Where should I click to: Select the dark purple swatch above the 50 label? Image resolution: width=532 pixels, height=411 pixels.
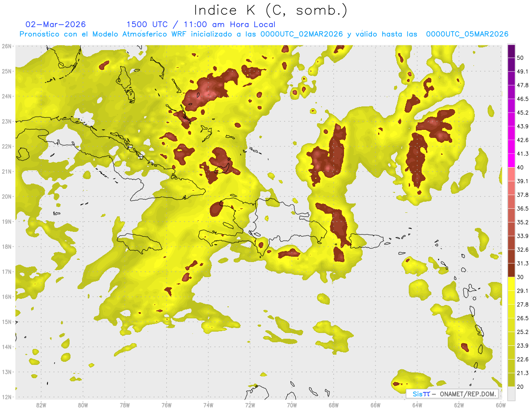point(511,51)
